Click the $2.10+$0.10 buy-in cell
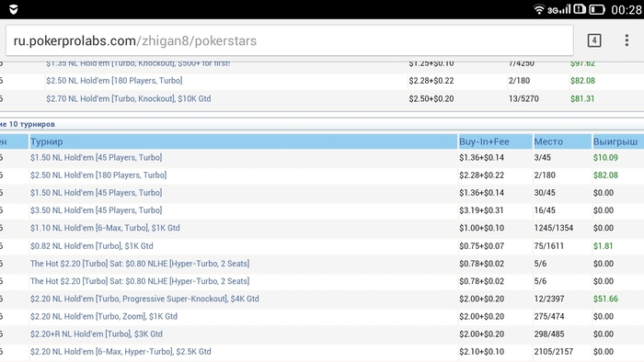The width and height of the screenshot is (644, 362). [481, 352]
